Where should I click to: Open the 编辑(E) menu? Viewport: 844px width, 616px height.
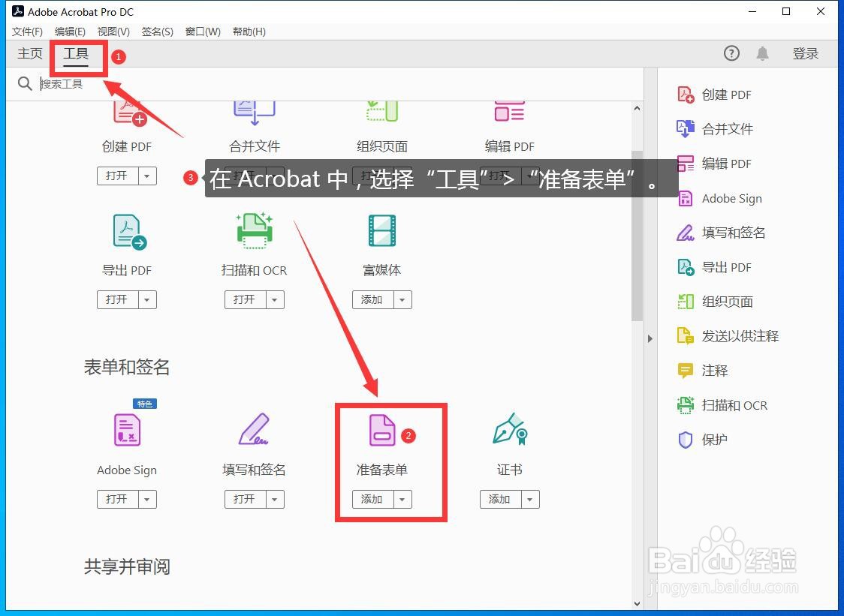pos(70,32)
